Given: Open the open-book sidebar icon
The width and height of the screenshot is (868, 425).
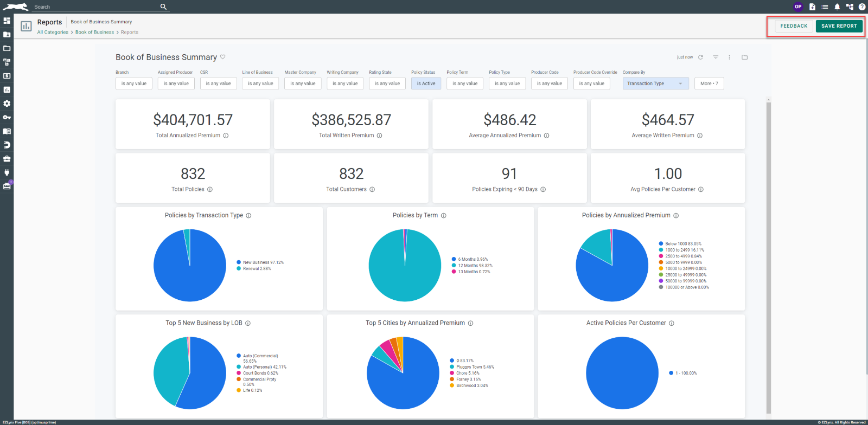Looking at the screenshot, I should [7, 131].
